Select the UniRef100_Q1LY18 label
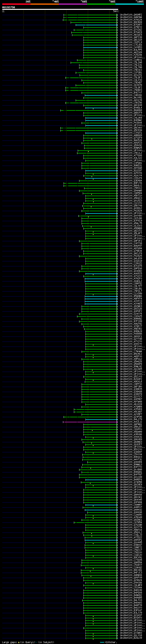Image resolution: width=146 pixels, height=644 pixels. point(131,635)
